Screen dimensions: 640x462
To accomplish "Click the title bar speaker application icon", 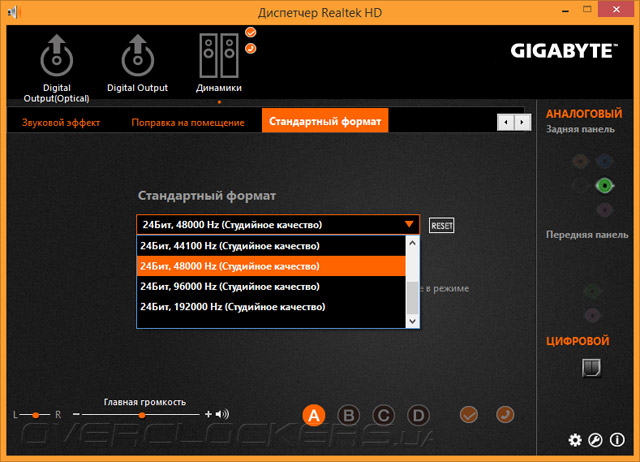I will 13,12.
